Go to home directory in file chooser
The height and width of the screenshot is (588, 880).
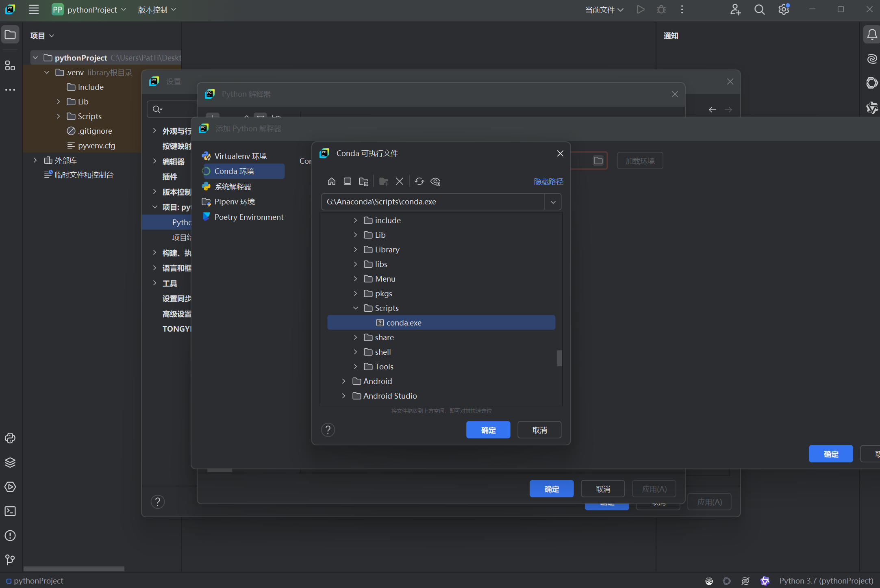coord(332,181)
